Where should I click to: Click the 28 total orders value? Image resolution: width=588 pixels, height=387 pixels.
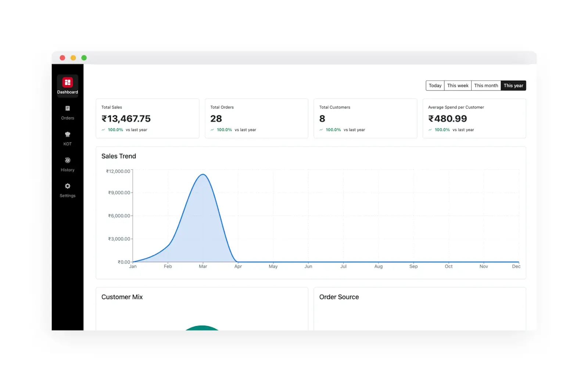point(216,119)
